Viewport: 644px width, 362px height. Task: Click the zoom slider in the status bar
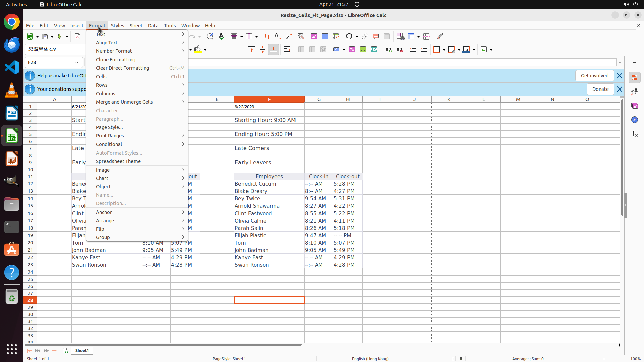(604, 359)
